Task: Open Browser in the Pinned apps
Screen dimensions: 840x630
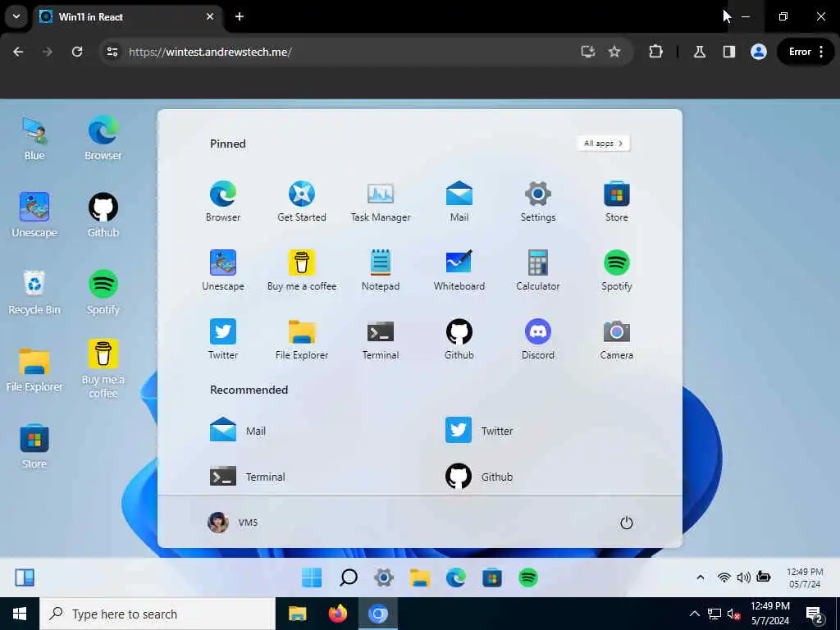Action: tap(223, 202)
